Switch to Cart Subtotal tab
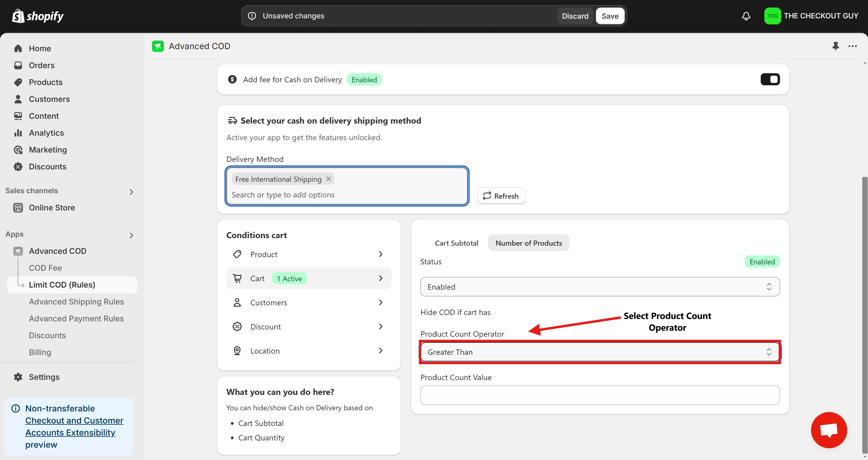868x460 pixels. [x=457, y=243]
